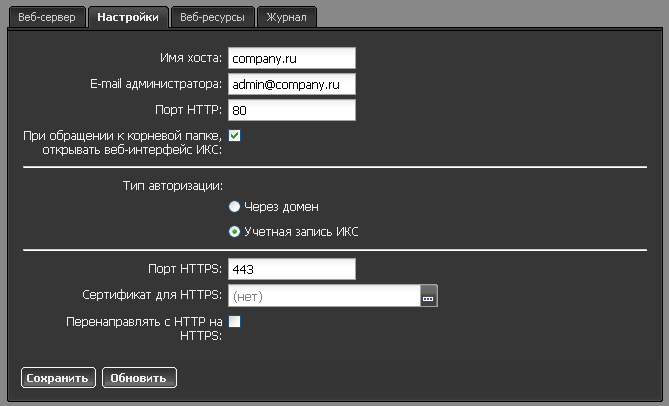Click the Сохранить button
Screen dimensions: 669x406
pyautogui.click(x=58, y=377)
